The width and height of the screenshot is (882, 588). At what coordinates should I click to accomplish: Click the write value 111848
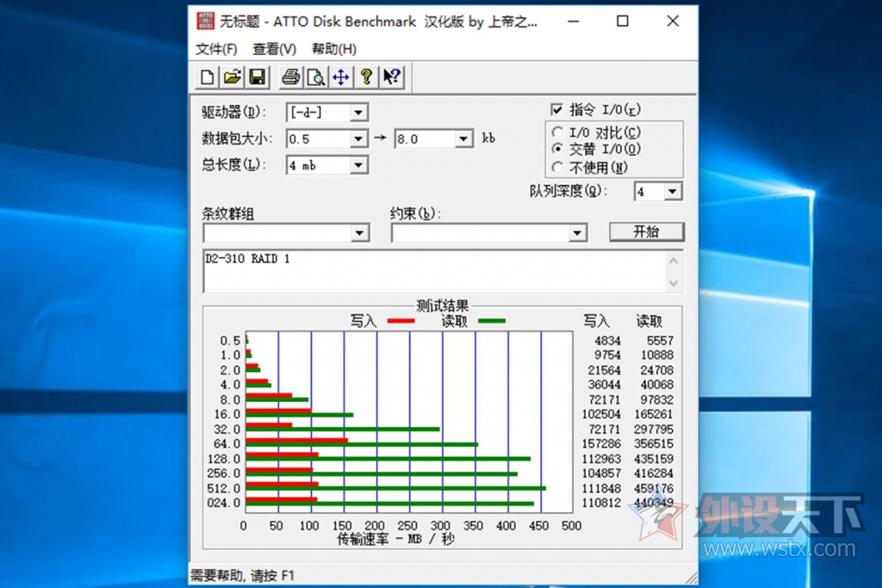pos(601,488)
